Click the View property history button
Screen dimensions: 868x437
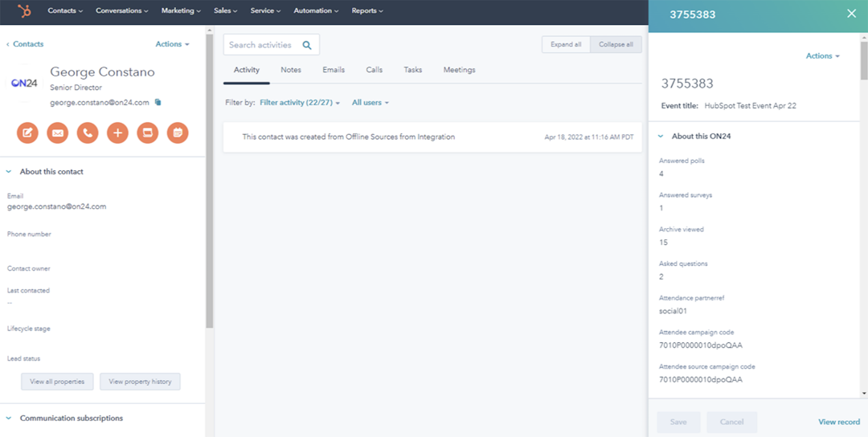click(140, 382)
